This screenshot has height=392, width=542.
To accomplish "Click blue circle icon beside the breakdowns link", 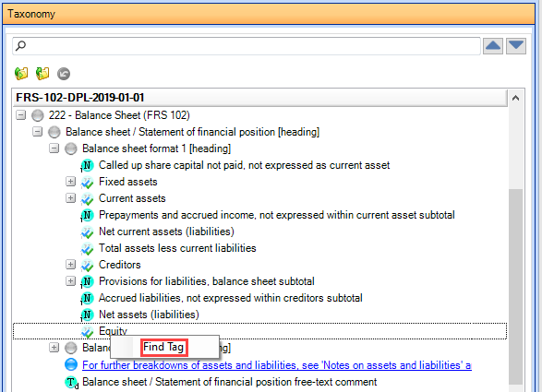I will click(71, 365).
